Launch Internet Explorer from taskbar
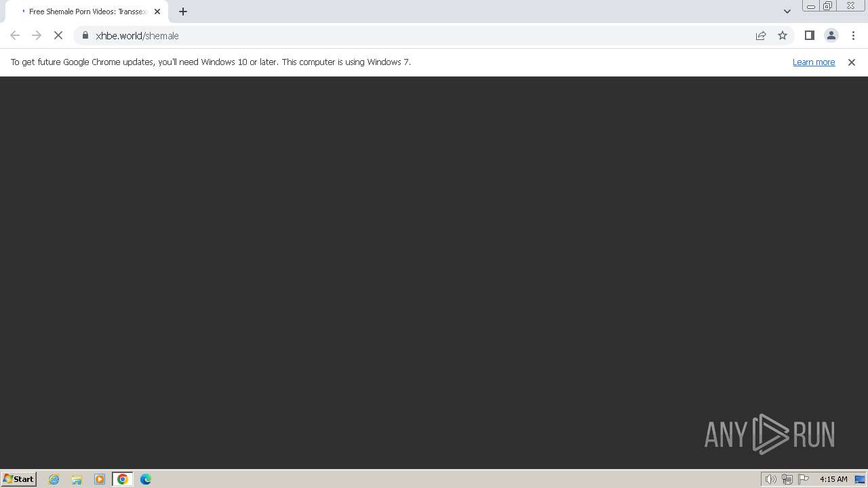Image resolution: width=868 pixels, height=488 pixels. (x=54, y=479)
